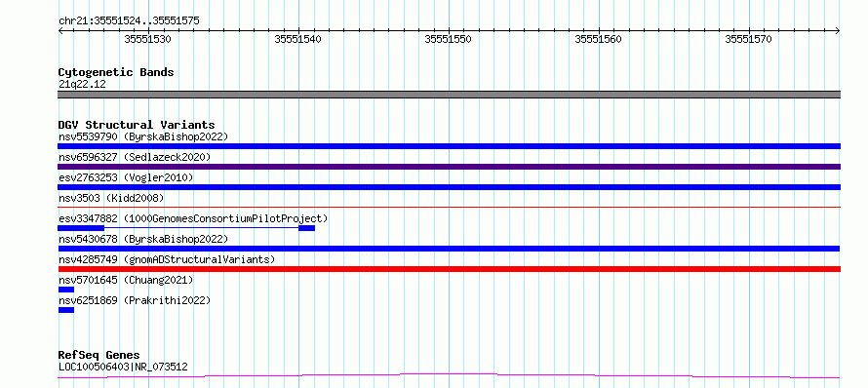Click the right arrow end of the ruler
This screenshot has height=388, width=868.
(x=838, y=31)
